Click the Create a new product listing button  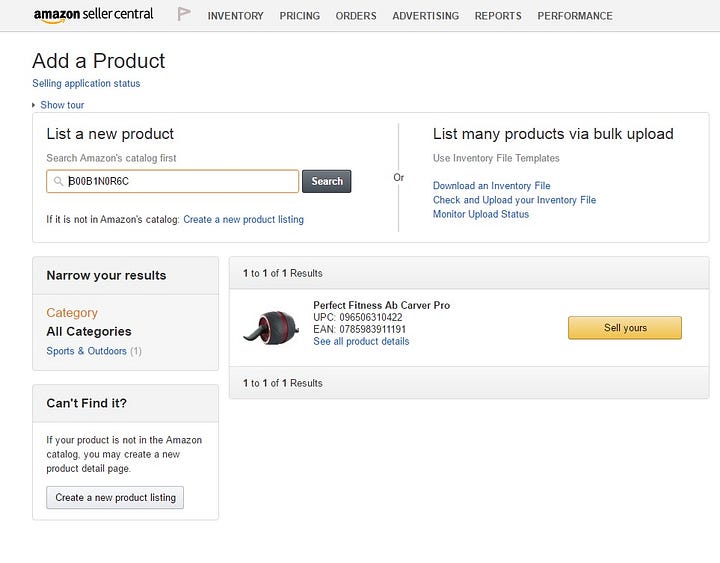(115, 497)
